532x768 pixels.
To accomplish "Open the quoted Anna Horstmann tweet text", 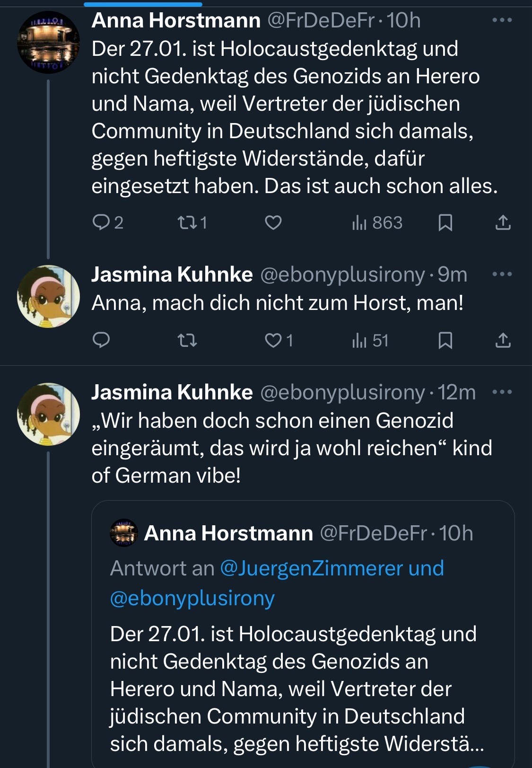I will [x=293, y=689].
